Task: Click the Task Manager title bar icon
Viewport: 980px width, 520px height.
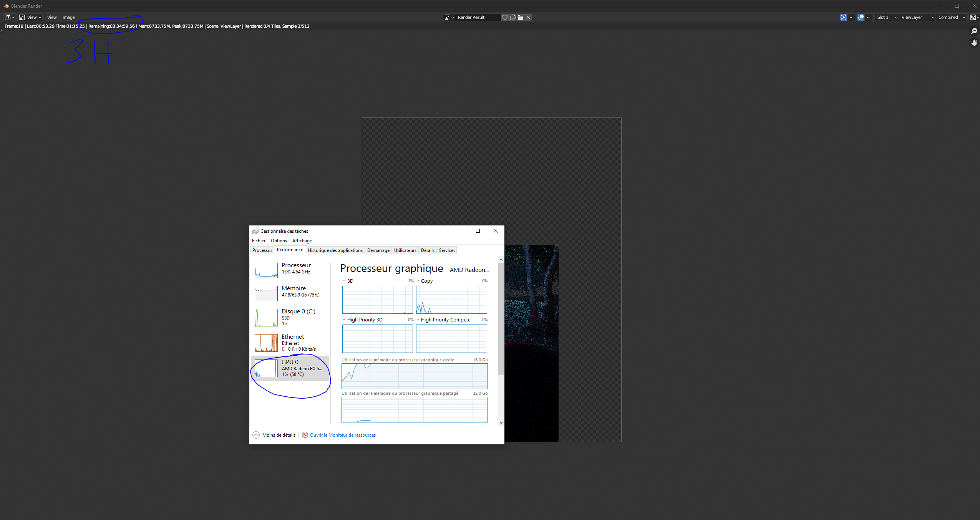Action: 255,231
